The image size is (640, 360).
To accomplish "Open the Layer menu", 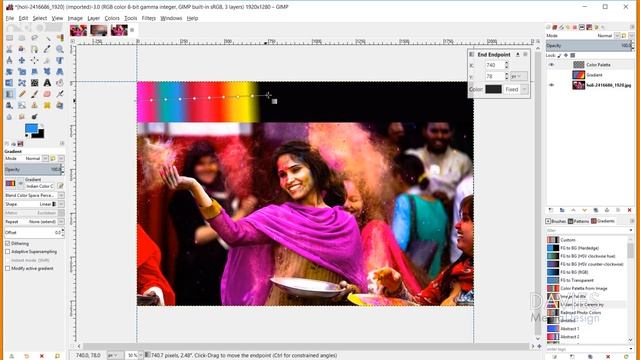I will coord(93,18).
